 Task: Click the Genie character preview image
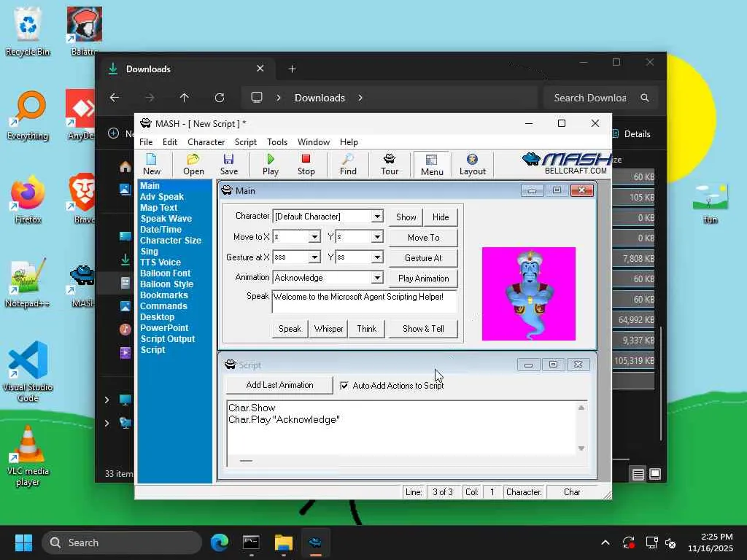[528, 294]
